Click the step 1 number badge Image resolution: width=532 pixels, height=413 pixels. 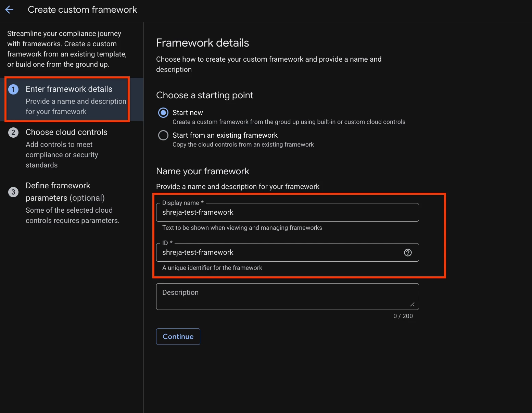point(13,89)
